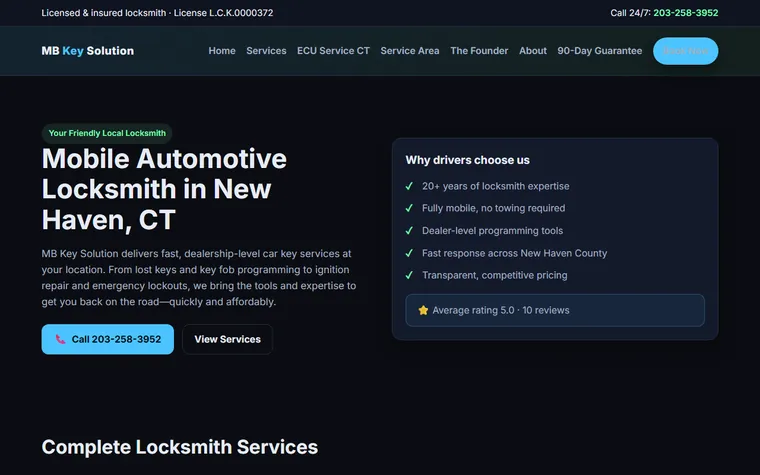
Task: Open the About nav link
Action: pyautogui.click(x=533, y=51)
